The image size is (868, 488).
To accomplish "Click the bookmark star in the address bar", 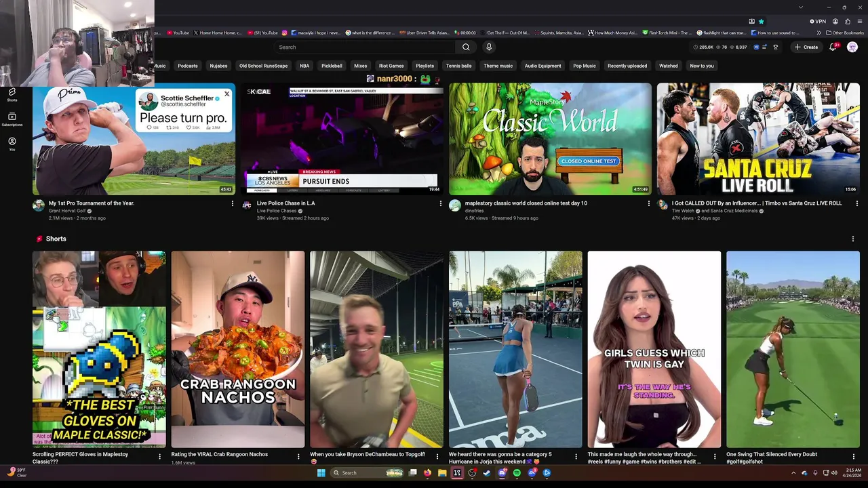I will (761, 21).
